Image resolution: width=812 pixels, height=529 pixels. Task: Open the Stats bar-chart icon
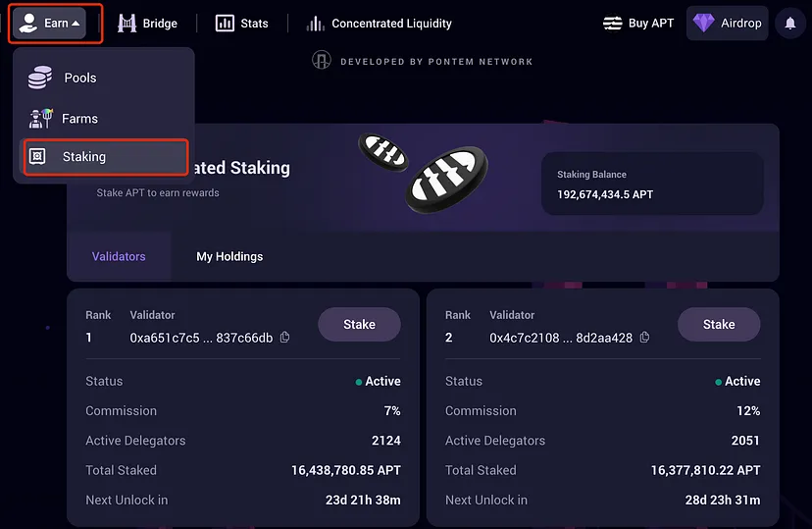pos(225,24)
